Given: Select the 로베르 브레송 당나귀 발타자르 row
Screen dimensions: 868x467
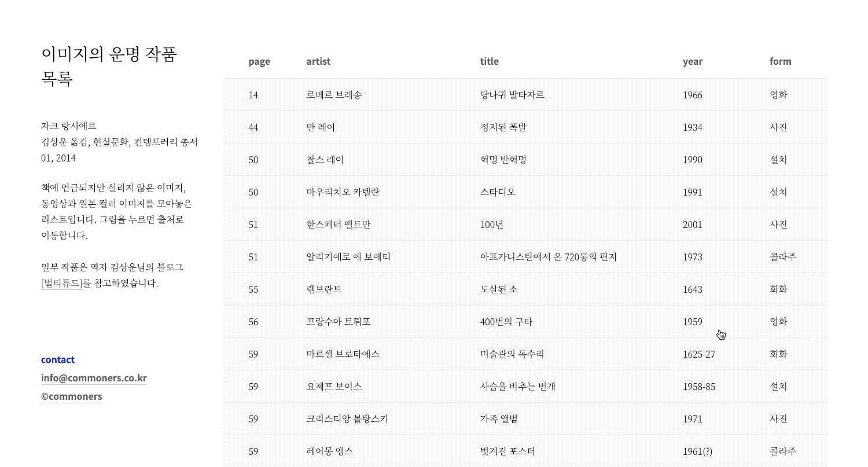Looking at the screenshot, I should coord(525,95).
